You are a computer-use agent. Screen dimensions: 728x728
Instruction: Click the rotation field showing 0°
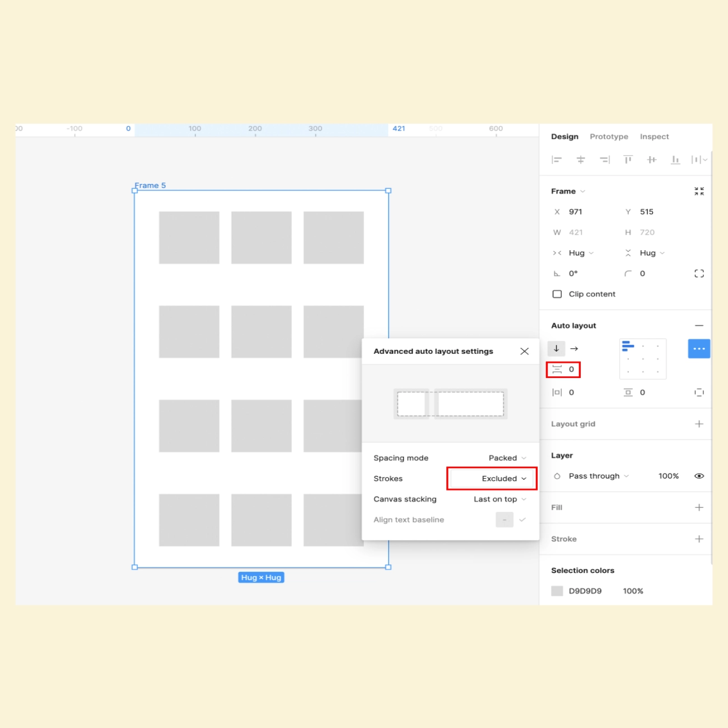(573, 274)
